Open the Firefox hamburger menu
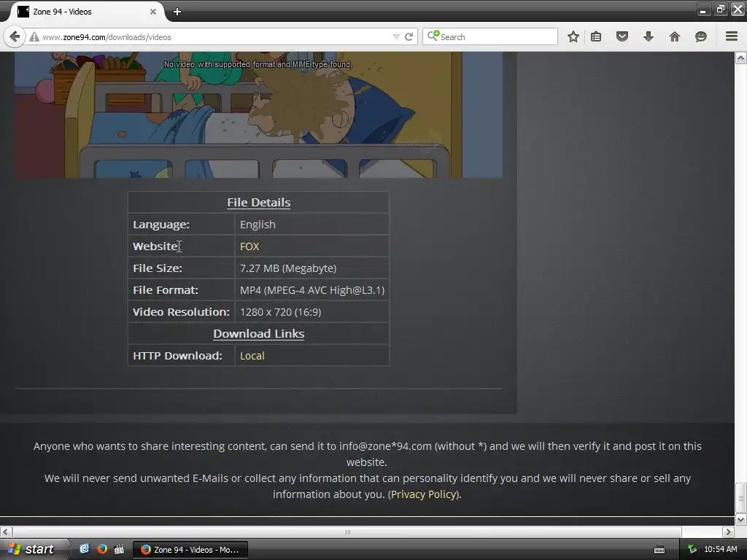747x560 pixels. click(731, 36)
